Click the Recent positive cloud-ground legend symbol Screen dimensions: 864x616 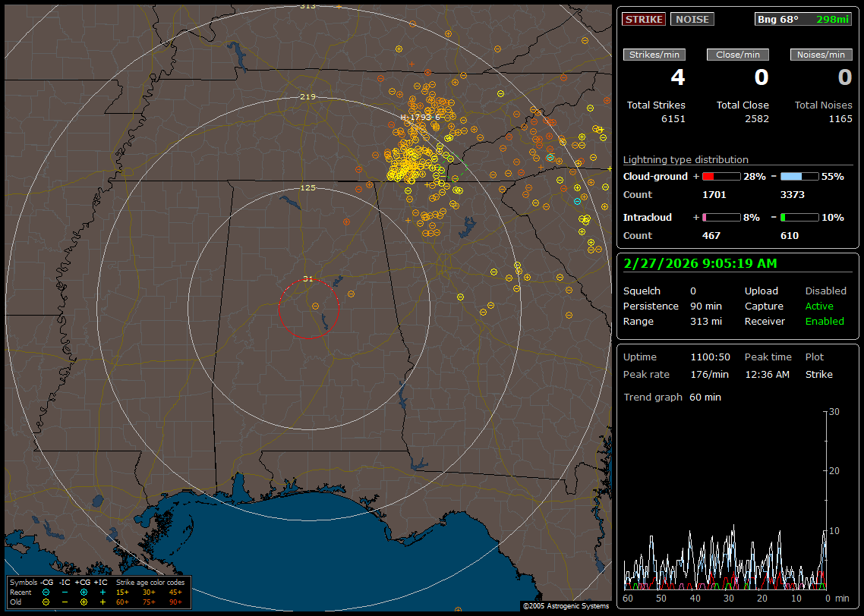pos(84,592)
